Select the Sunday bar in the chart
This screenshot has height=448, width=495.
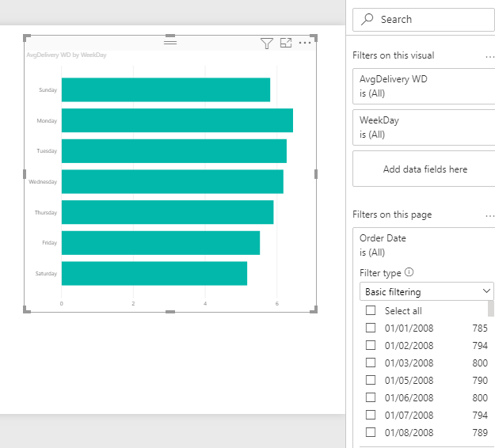point(166,90)
